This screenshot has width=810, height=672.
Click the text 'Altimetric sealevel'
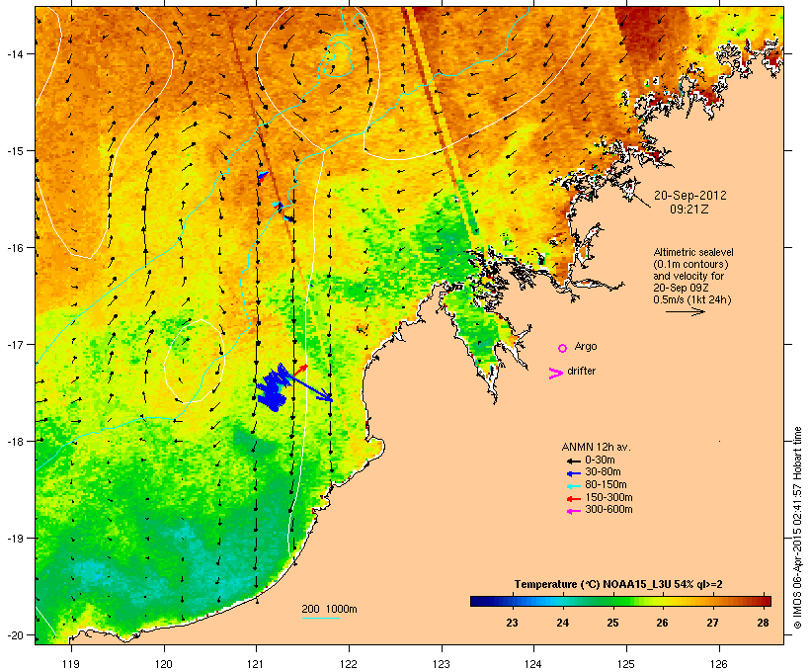click(x=693, y=252)
